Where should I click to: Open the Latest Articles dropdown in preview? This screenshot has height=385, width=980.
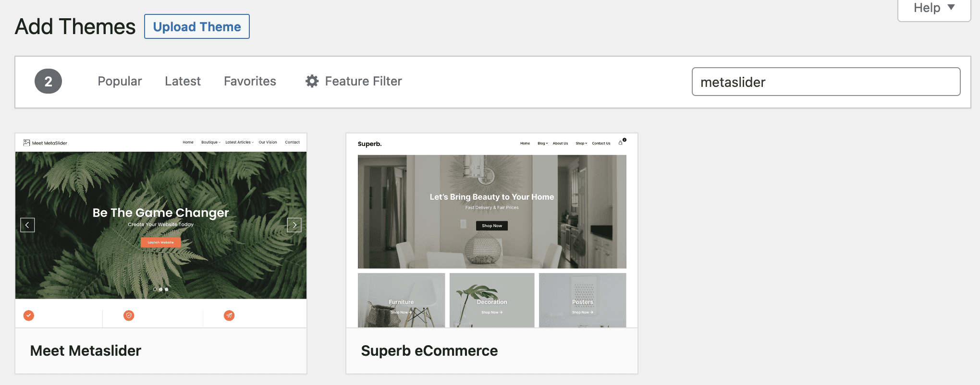point(239,142)
